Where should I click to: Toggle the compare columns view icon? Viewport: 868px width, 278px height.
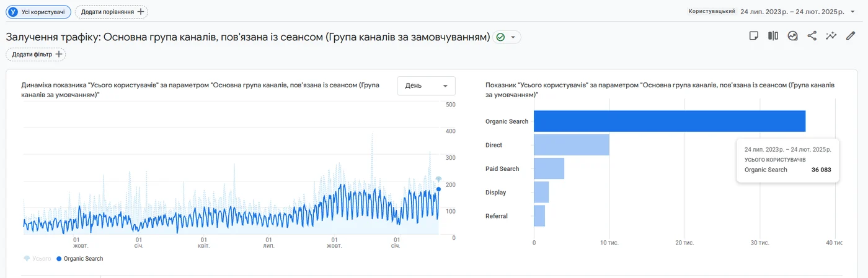[x=773, y=36]
